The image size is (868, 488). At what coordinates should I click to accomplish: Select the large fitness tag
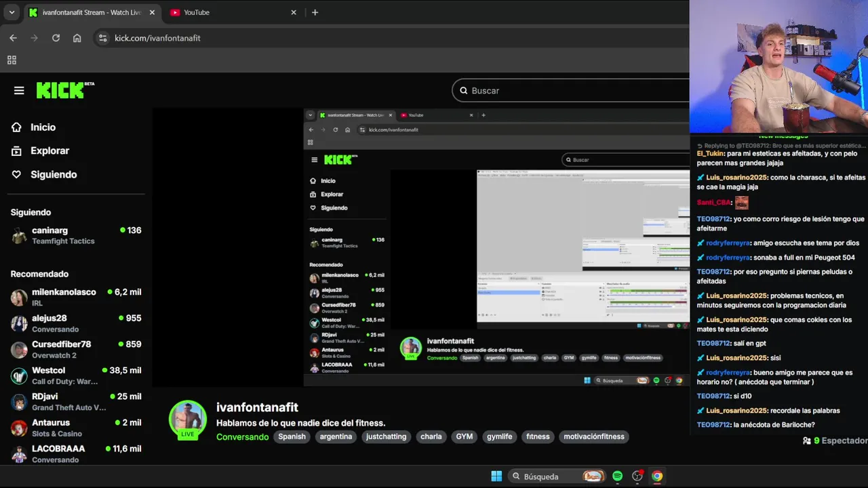click(x=538, y=436)
